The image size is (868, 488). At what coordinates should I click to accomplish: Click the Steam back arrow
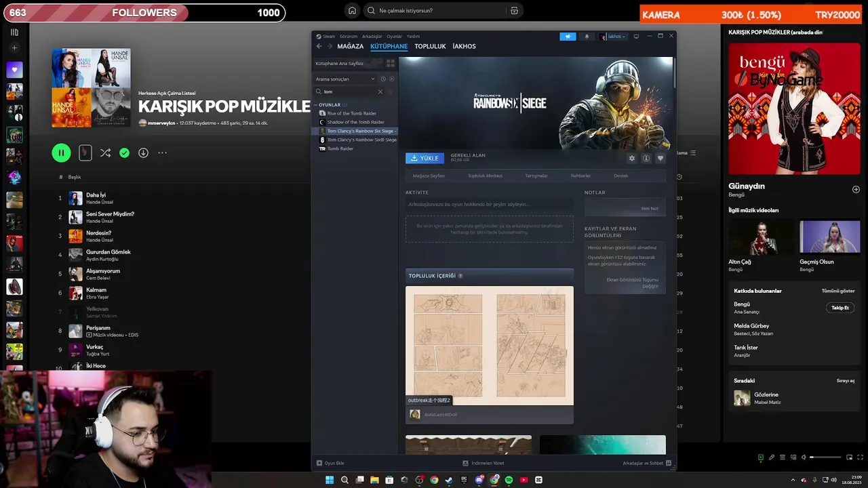click(x=319, y=46)
